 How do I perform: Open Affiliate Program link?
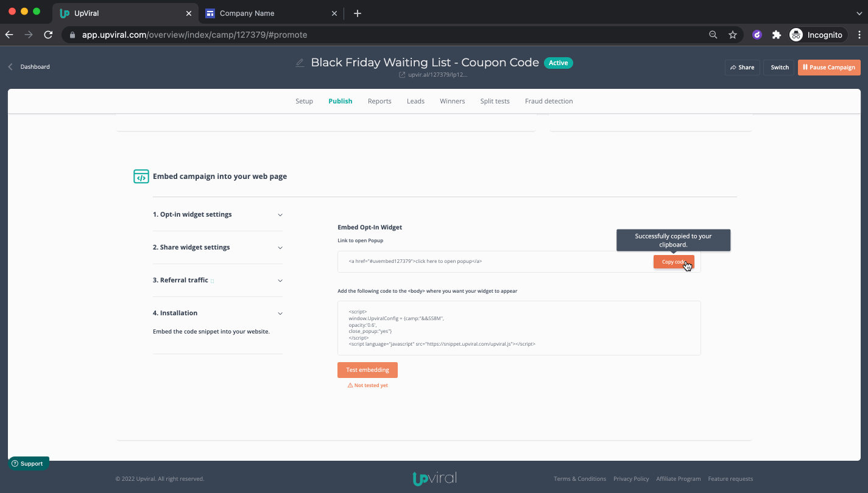pyautogui.click(x=678, y=479)
